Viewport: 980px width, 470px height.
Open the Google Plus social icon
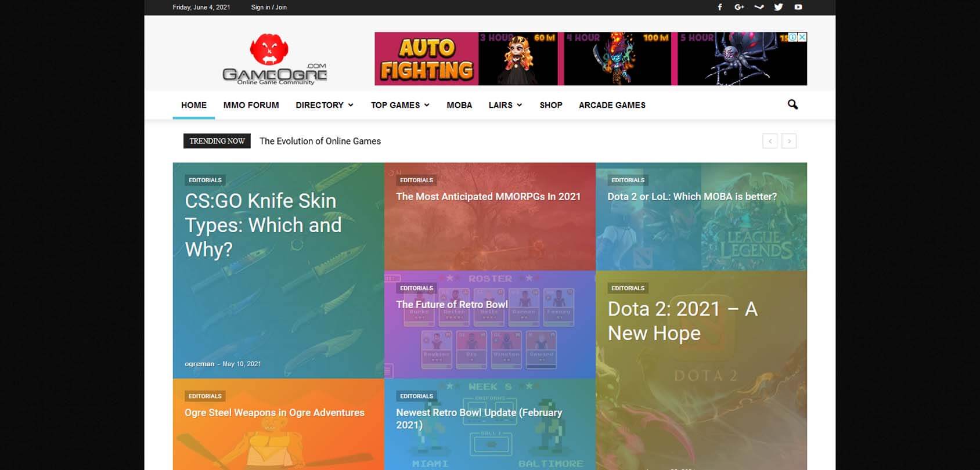coord(739,7)
